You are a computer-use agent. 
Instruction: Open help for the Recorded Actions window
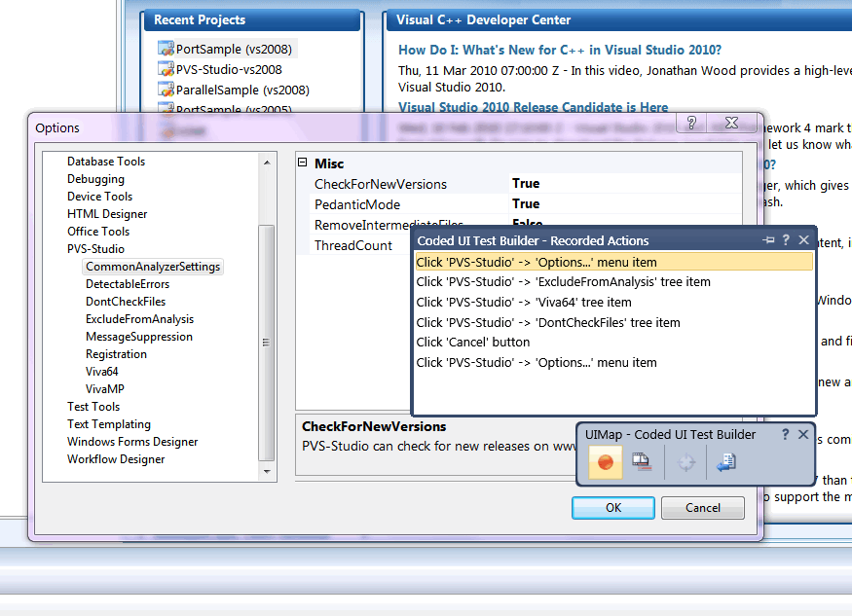786,239
